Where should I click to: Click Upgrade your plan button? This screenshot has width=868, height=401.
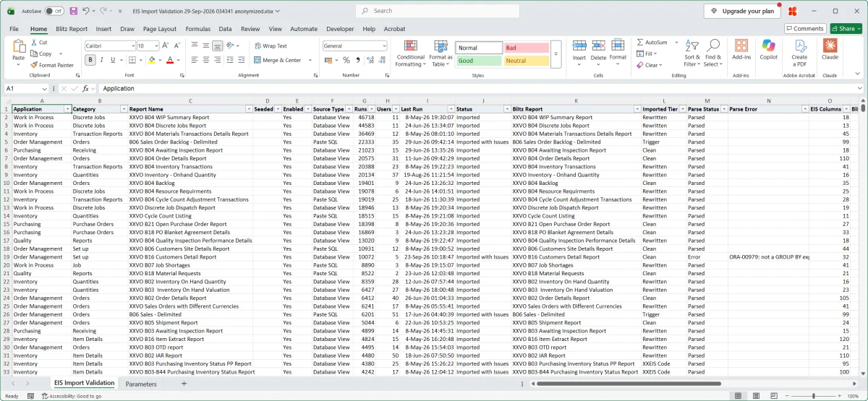pyautogui.click(x=742, y=11)
